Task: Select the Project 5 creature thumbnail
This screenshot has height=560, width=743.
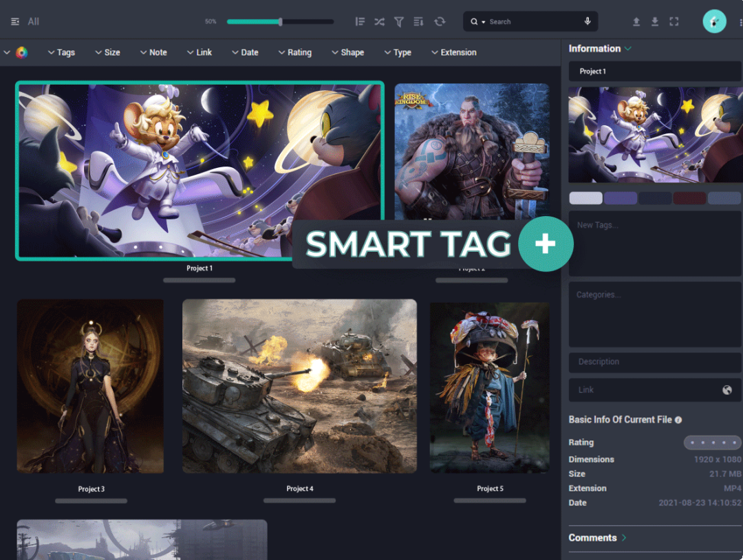Action: pyautogui.click(x=490, y=387)
